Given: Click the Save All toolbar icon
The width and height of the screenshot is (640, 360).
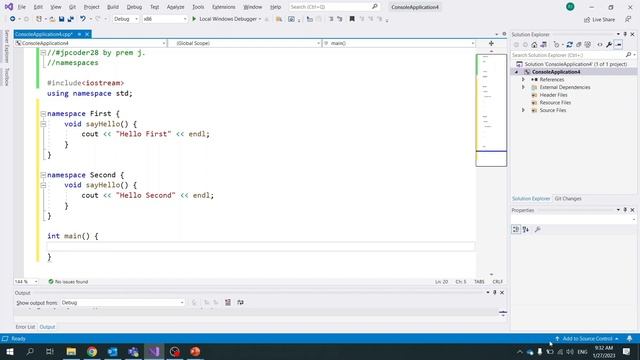Looking at the screenshot, I should [x=71, y=19].
